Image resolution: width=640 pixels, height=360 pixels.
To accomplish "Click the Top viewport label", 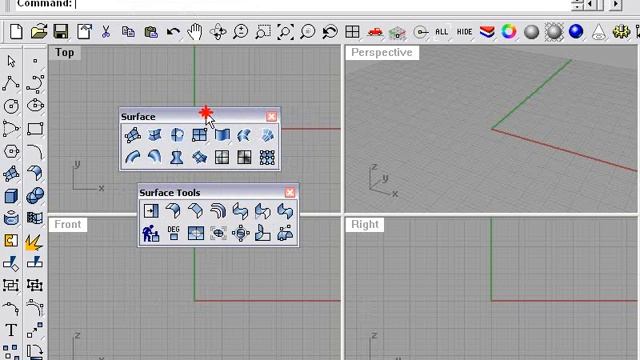I will coord(64,53).
